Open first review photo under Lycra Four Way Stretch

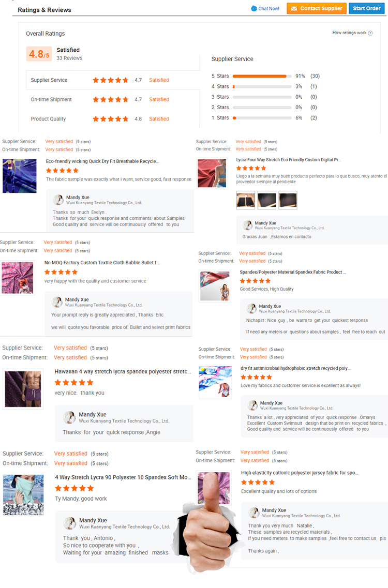(x=246, y=200)
